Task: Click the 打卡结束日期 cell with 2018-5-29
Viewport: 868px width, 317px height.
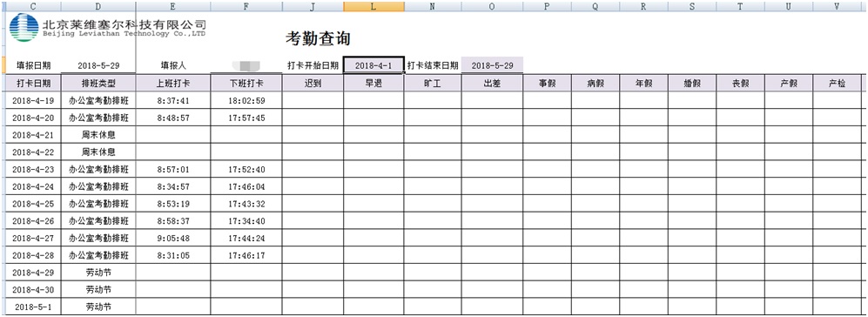Action: (x=492, y=65)
